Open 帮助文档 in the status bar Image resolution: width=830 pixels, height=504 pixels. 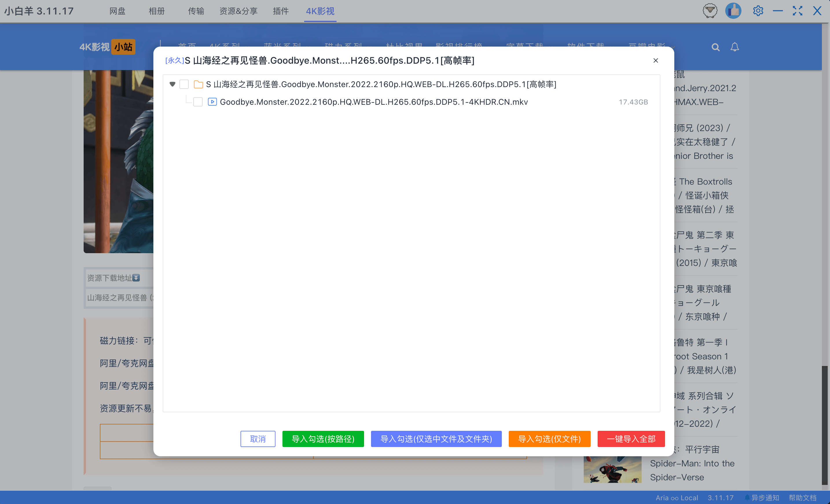pos(803,498)
